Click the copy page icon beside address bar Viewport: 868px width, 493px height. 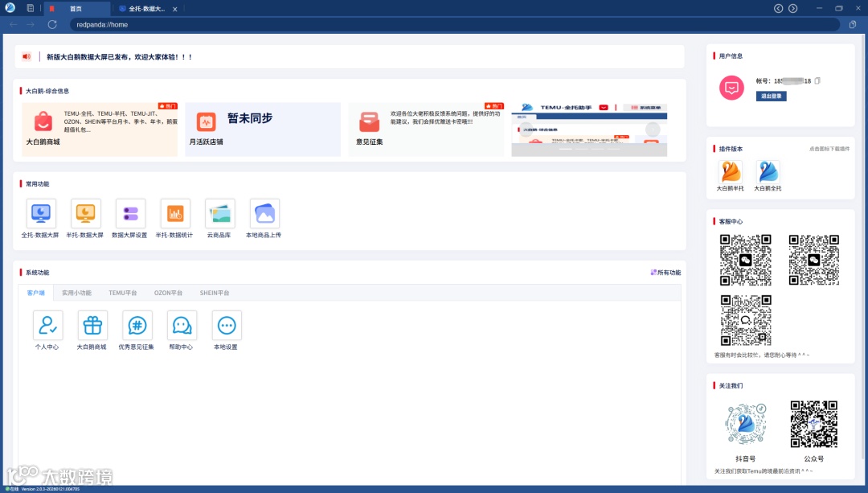pyautogui.click(x=853, y=24)
